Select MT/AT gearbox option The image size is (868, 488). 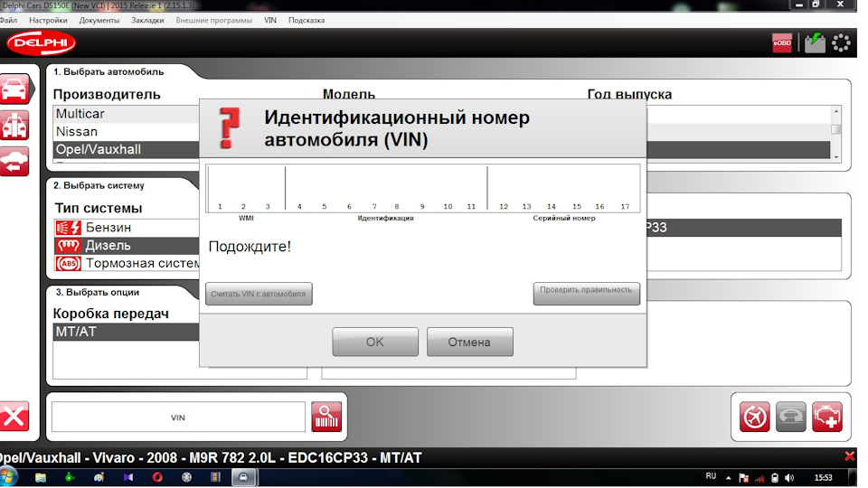[127, 332]
